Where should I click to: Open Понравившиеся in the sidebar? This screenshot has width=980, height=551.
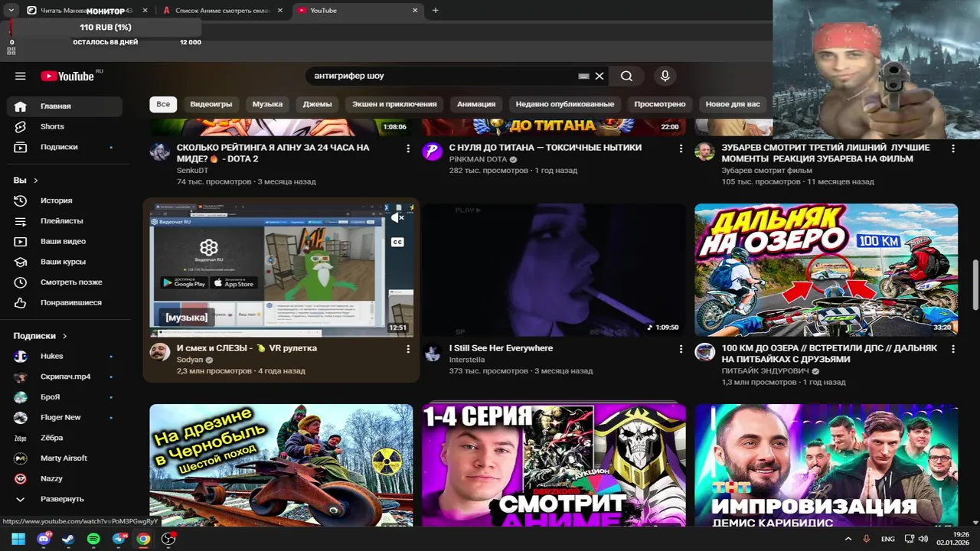65,302
